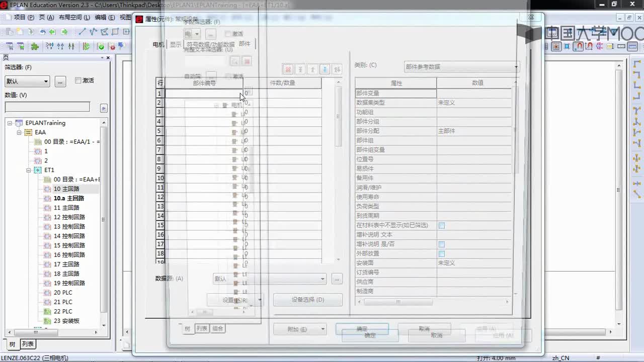The image size is (644, 362).
Task: Click the undo arrow in main toolbar
Action: pos(42,32)
